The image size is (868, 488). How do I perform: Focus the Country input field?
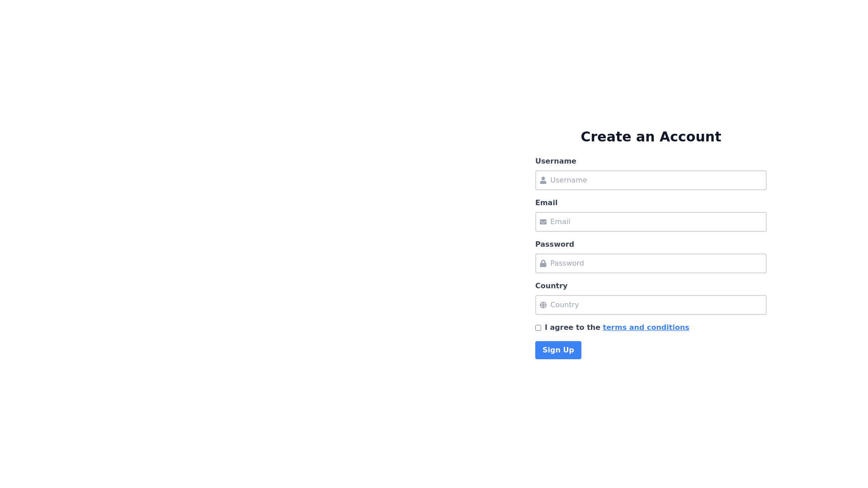click(x=656, y=305)
